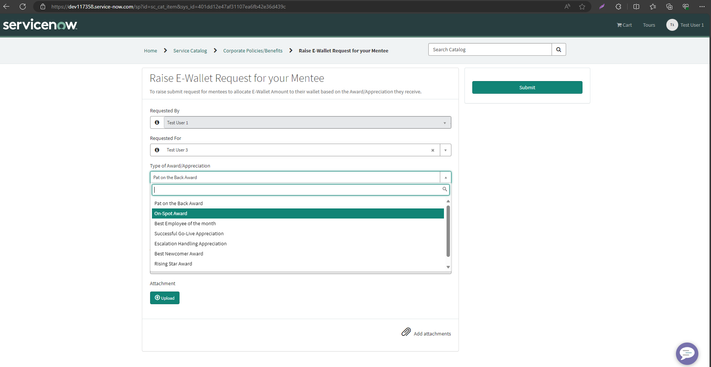Open browser Extensions puzzle icon
This screenshot has width=711, height=367.
pyautogui.click(x=618, y=7)
